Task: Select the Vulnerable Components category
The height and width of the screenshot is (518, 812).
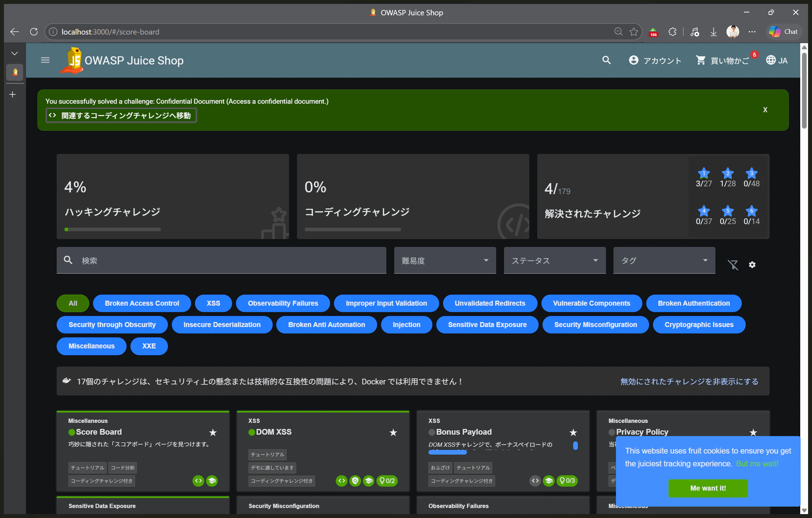Action: coord(592,303)
